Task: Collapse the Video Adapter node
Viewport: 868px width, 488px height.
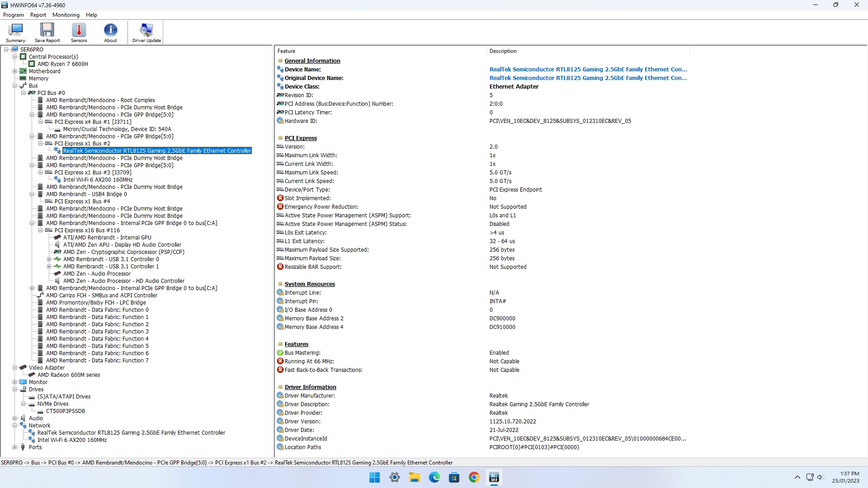Action: 15,368
